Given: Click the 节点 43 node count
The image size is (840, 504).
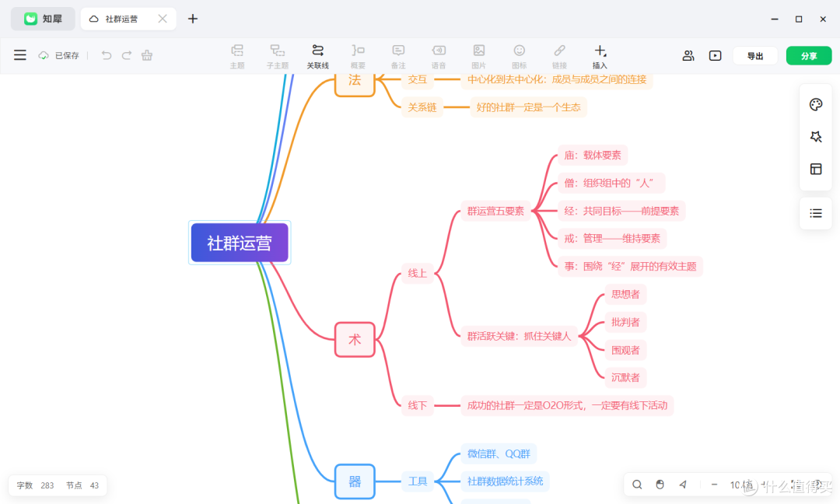Looking at the screenshot, I should [x=82, y=485].
